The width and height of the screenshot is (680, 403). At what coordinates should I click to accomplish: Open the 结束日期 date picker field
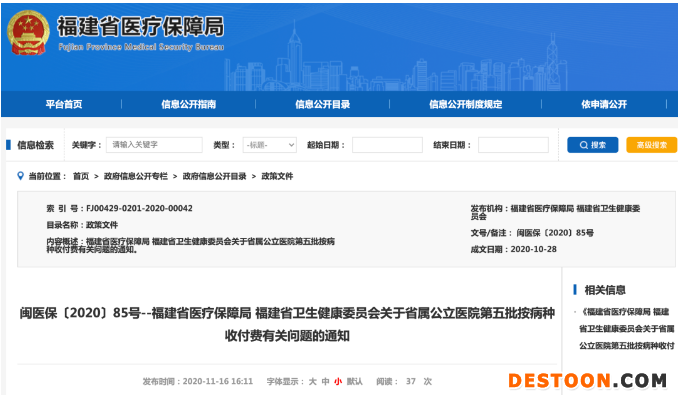[x=512, y=145]
